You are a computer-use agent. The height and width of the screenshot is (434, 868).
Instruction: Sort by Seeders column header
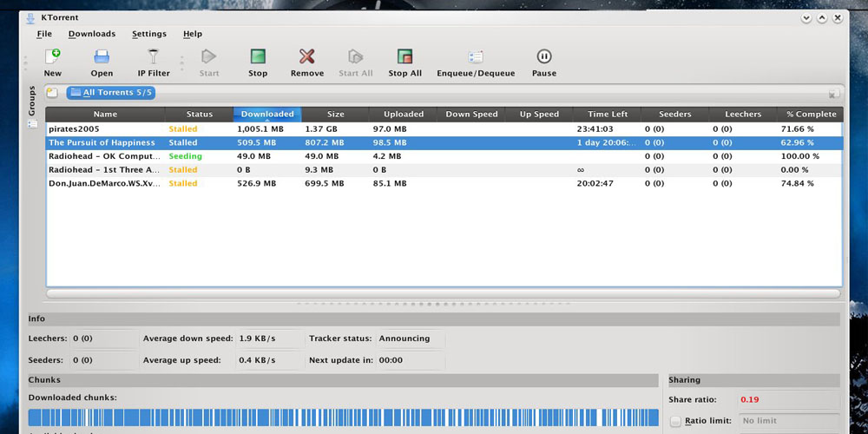(674, 114)
